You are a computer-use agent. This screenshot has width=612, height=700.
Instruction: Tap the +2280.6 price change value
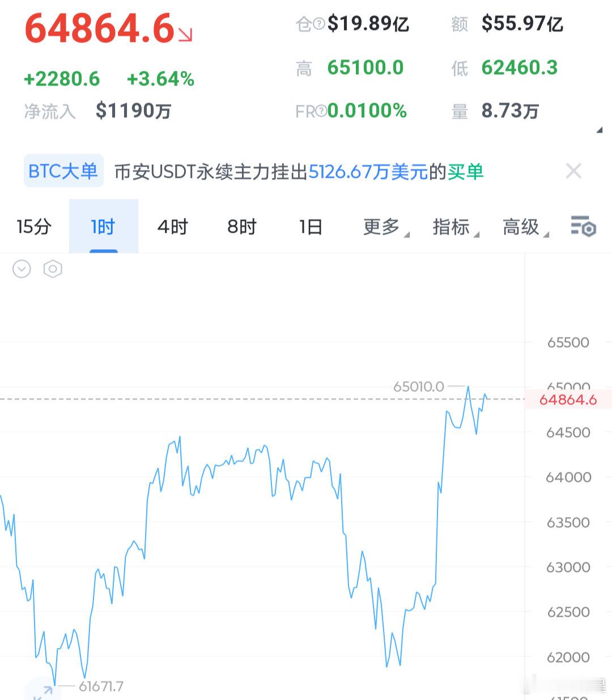(62, 79)
